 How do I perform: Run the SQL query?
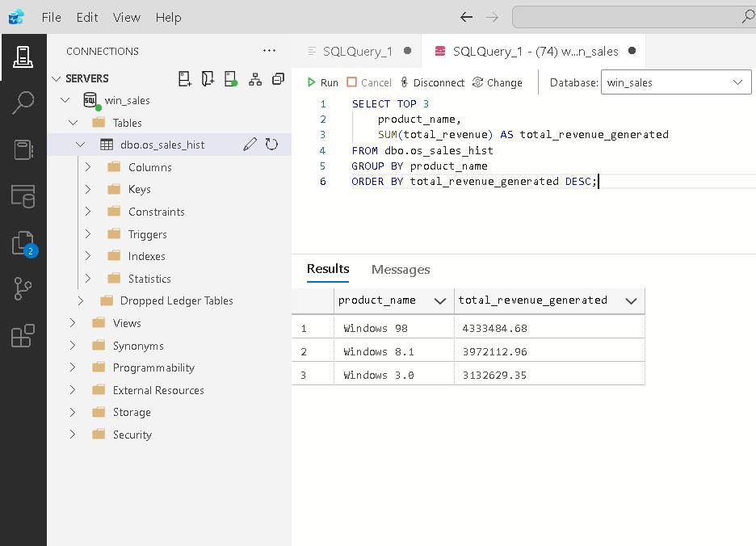322,82
